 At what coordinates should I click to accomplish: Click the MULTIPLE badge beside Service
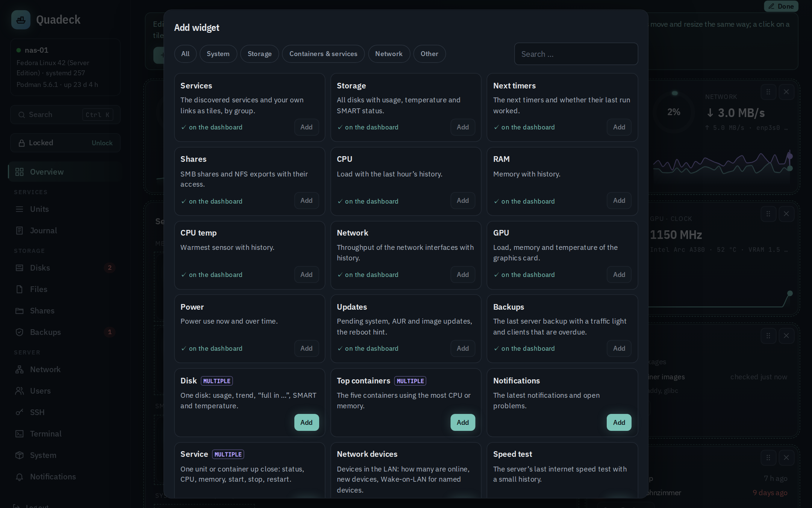coord(228,454)
